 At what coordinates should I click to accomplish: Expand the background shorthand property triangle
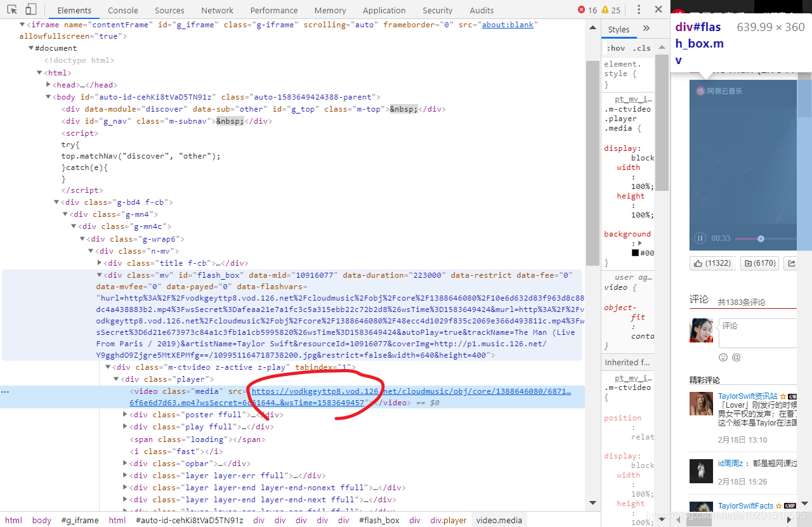point(640,243)
